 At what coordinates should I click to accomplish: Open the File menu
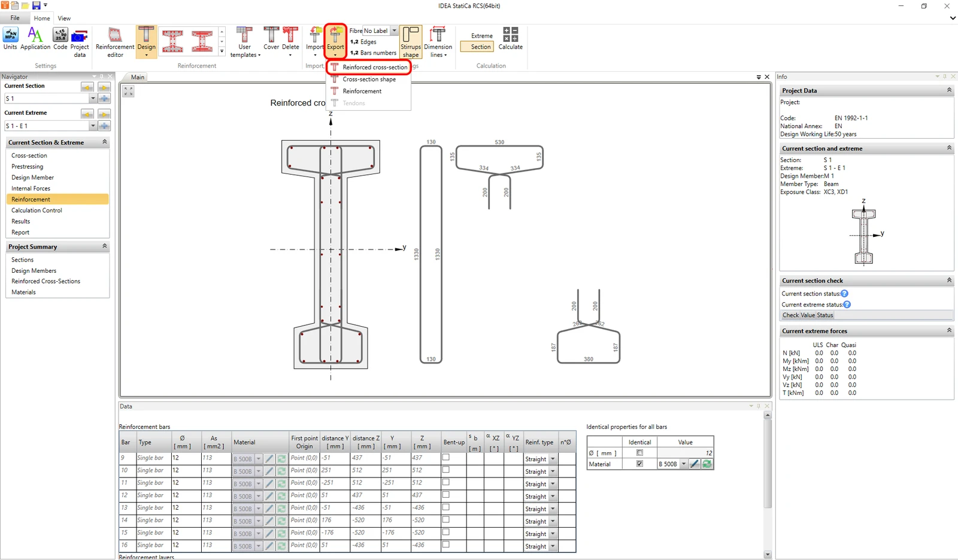15,18
